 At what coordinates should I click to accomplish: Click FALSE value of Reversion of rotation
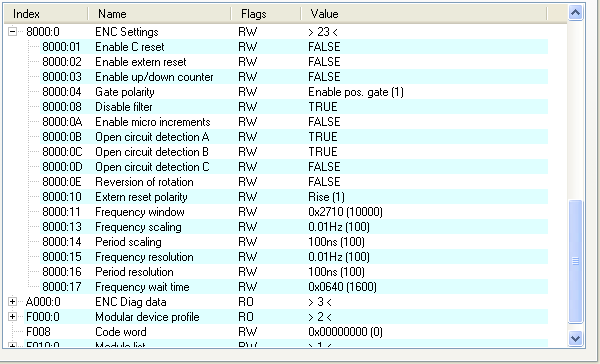324,182
